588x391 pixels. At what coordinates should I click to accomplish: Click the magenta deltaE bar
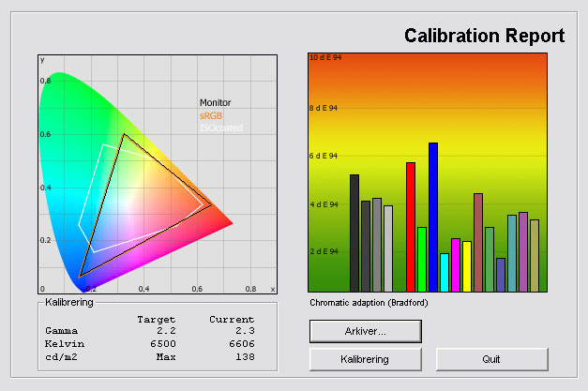coord(456,265)
